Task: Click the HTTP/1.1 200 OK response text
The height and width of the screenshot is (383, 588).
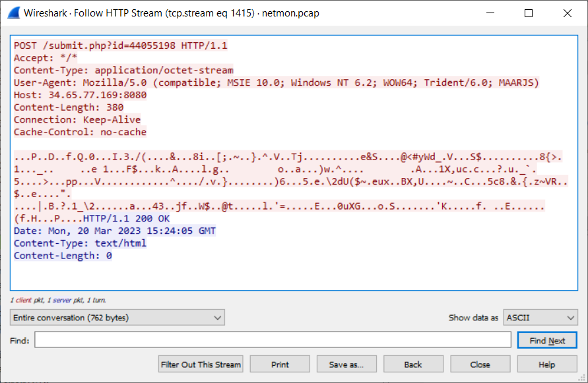Action: [126, 218]
